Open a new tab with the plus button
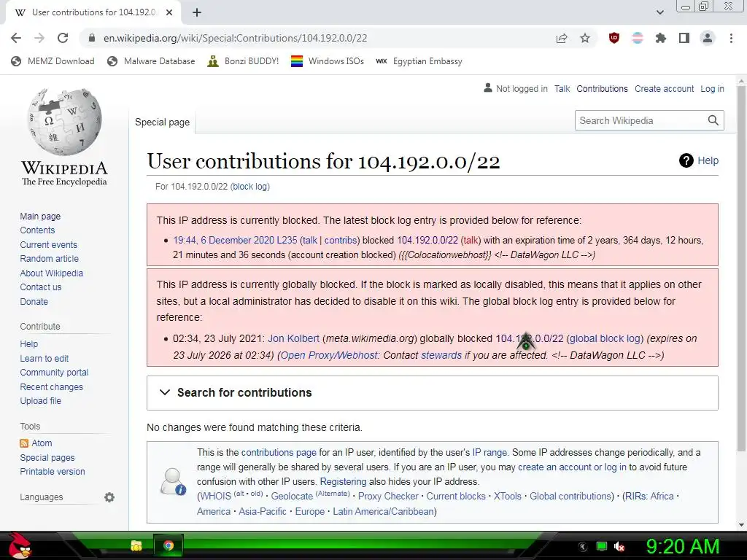 pos(197,12)
